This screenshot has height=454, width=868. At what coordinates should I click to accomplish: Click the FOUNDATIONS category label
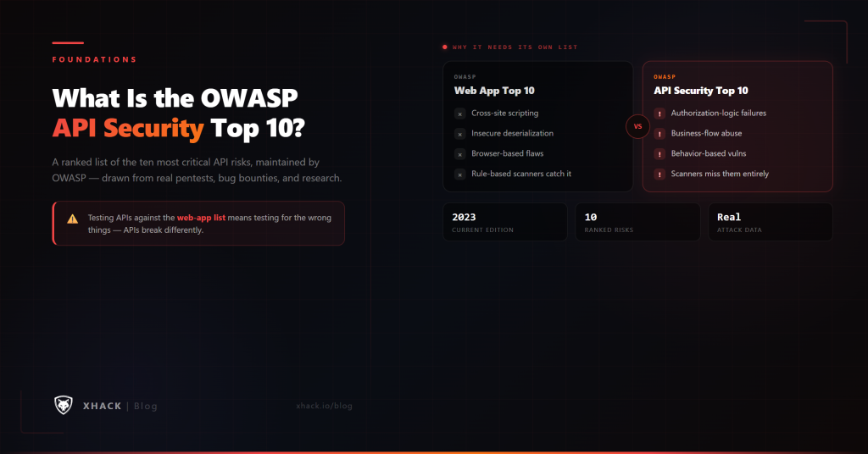(94, 59)
